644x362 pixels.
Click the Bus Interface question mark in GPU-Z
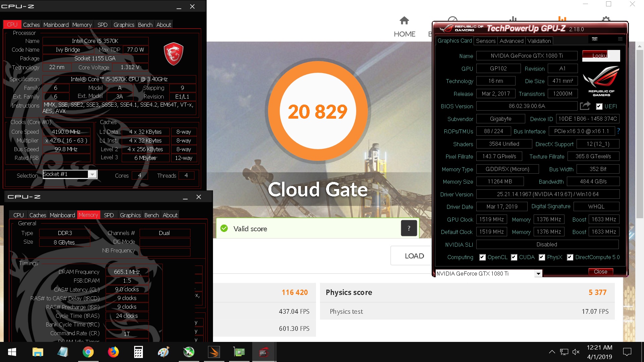[618, 131]
